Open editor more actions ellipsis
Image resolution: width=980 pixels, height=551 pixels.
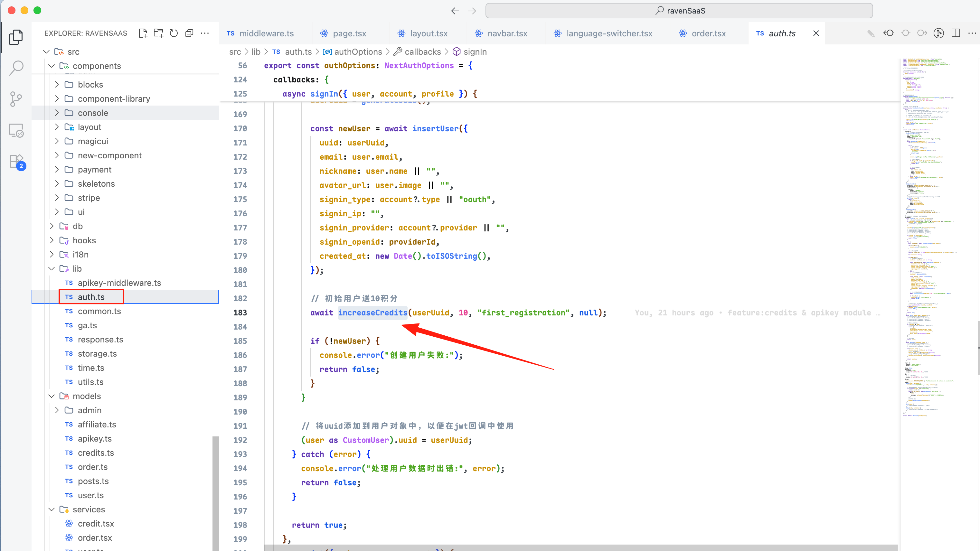click(x=972, y=33)
